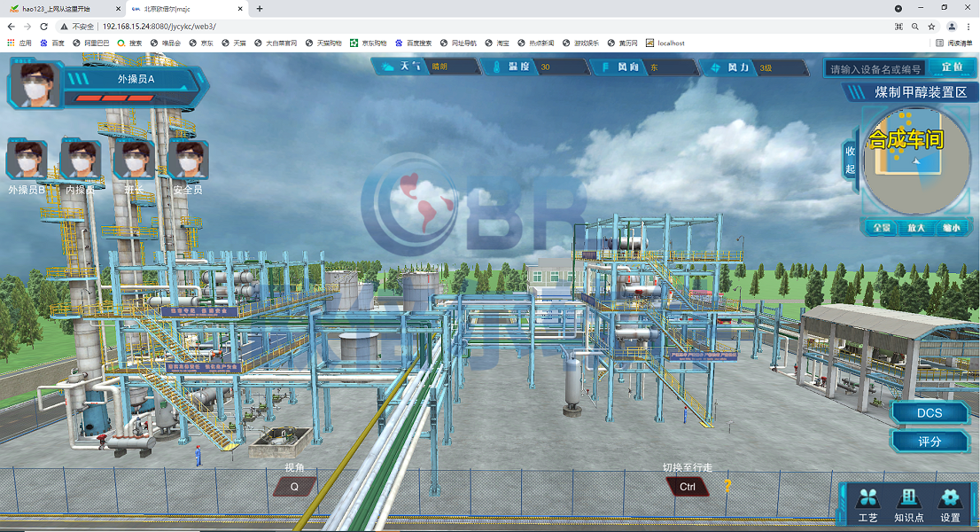Image resolution: width=980 pixels, height=532 pixels.
Task: Click the translate page icon in address bar
Action: tap(898, 27)
